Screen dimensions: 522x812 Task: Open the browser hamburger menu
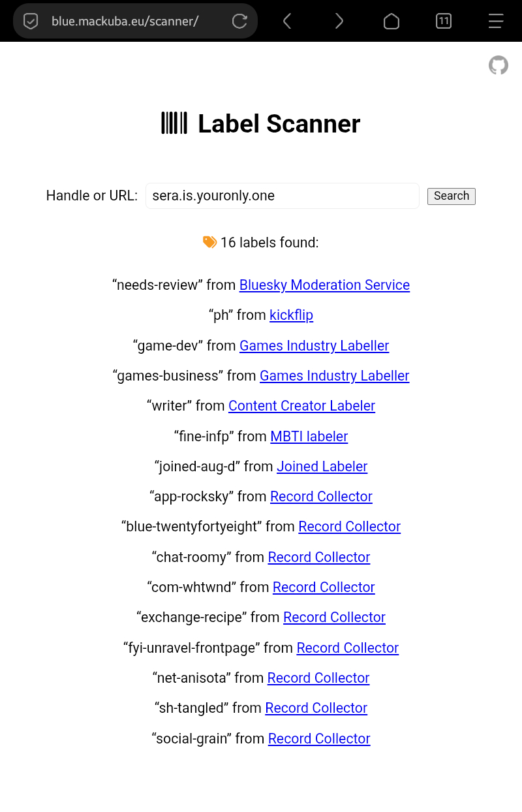[496, 21]
